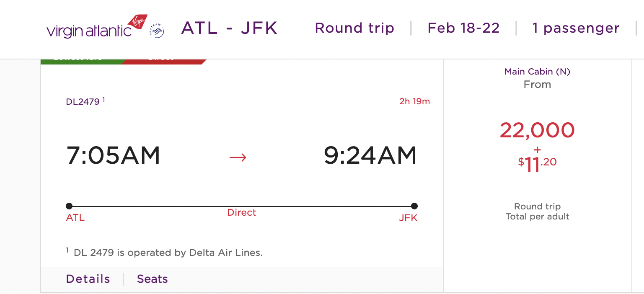Click the Virgin Atlantic logo
Image resolution: width=644 pixels, height=294 pixels.
point(97,28)
